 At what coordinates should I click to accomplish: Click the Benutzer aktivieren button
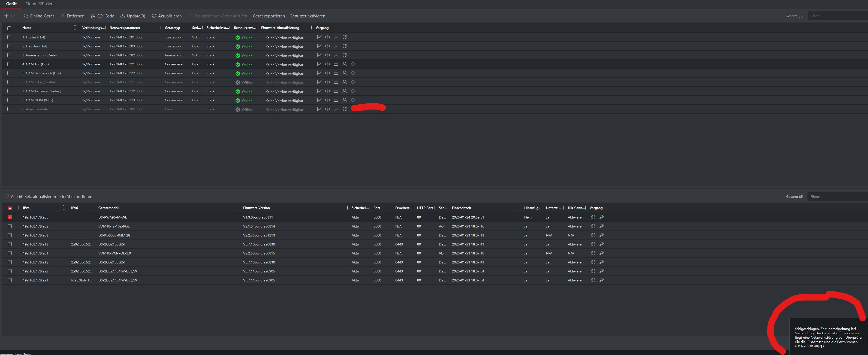click(307, 16)
